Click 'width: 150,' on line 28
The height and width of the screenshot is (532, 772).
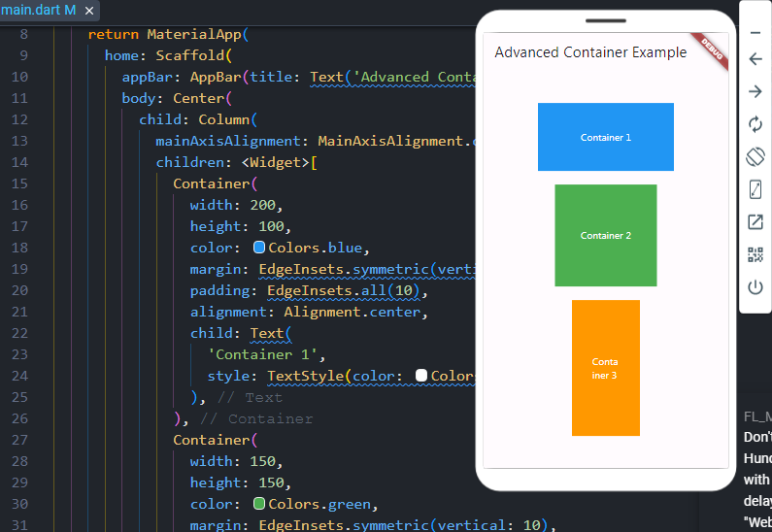[x=237, y=462]
